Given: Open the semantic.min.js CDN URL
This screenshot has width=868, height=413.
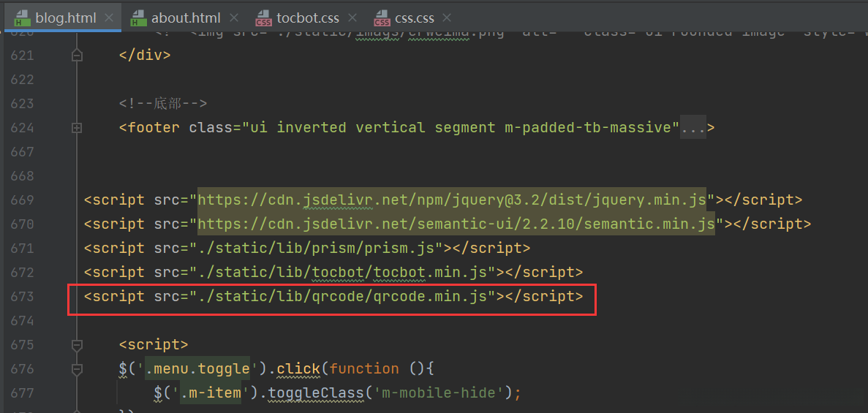Looking at the screenshot, I should click(x=457, y=224).
